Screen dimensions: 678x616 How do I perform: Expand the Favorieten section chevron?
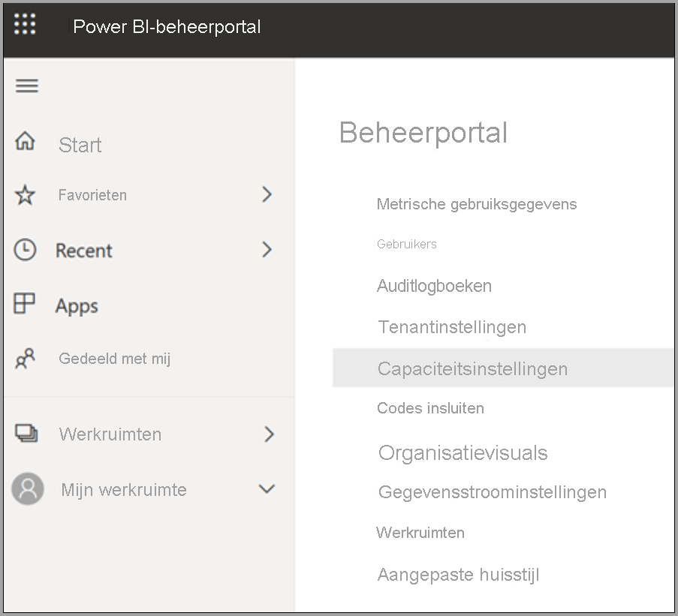[x=267, y=194]
